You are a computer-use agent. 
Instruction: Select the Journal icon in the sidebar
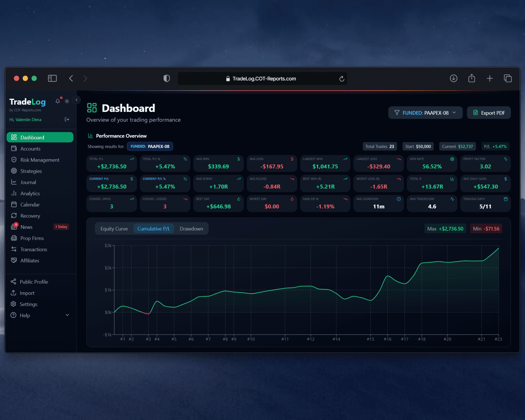14,182
